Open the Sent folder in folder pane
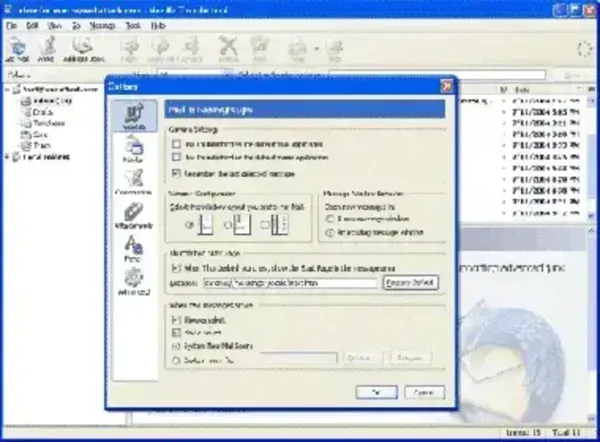 tap(34, 134)
